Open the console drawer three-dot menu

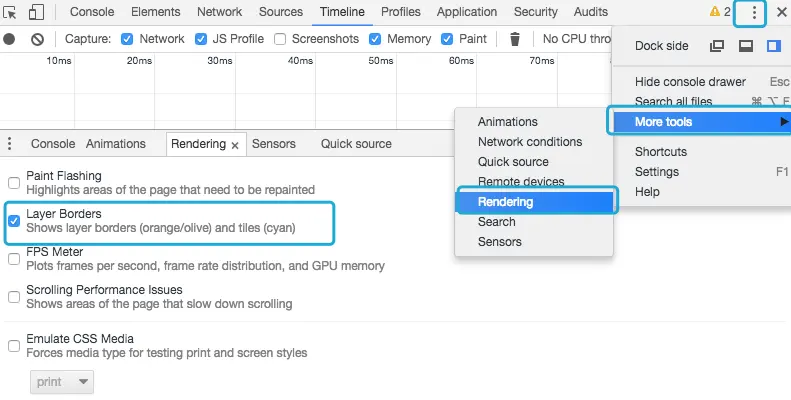click(x=9, y=144)
